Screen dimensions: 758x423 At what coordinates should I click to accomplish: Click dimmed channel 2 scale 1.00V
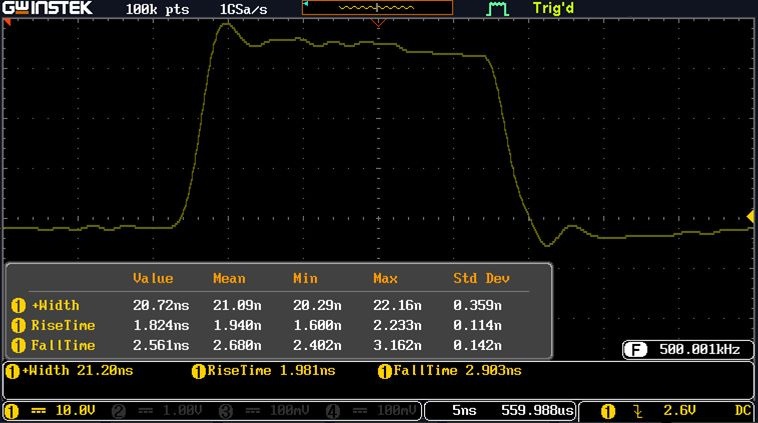coord(182,411)
